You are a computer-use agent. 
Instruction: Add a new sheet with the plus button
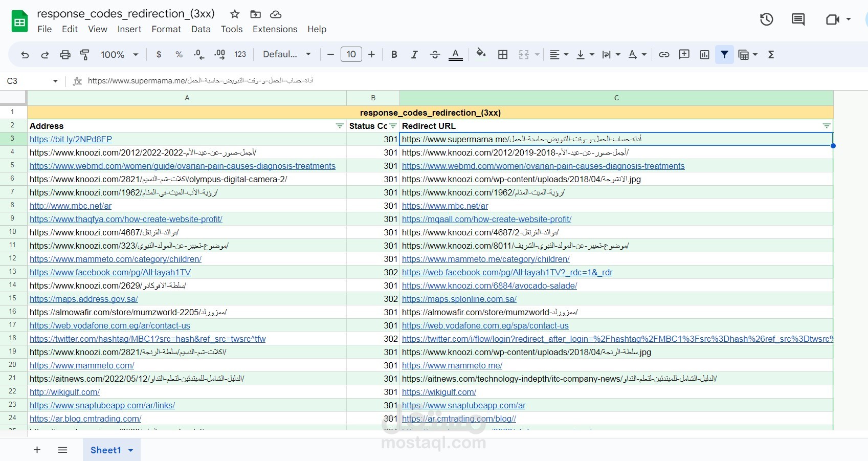(37, 450)
